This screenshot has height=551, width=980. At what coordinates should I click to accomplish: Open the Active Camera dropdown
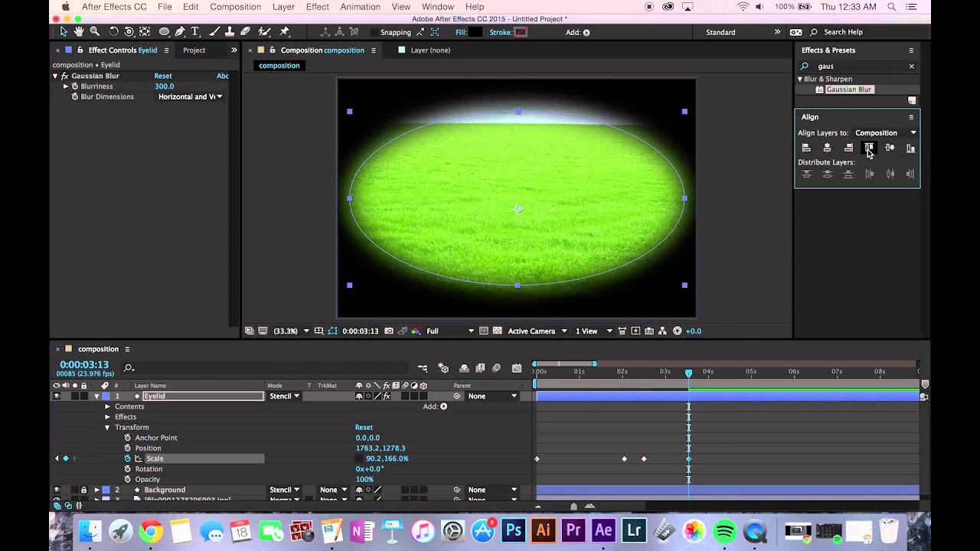pyautogui.click(x=537, y=331)
